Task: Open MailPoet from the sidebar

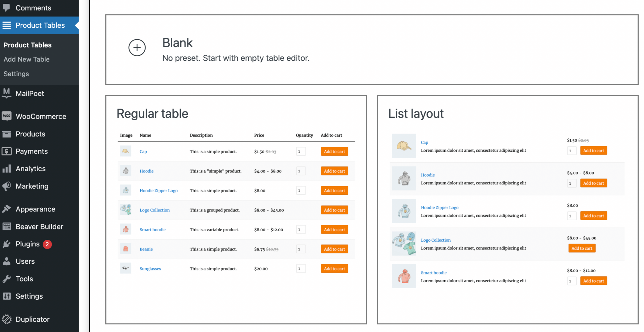Action: coord(7,93)
